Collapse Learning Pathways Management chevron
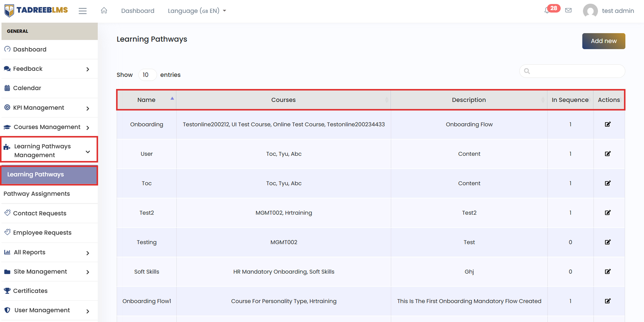Screen dimensions: 644x322 [x=88, y=152]
